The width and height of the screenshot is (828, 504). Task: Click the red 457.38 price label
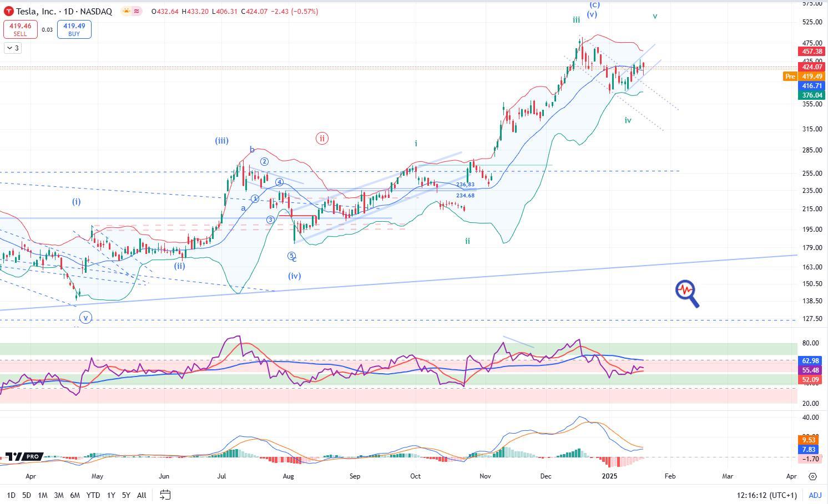pyautogui.click(x=811, y=51)
